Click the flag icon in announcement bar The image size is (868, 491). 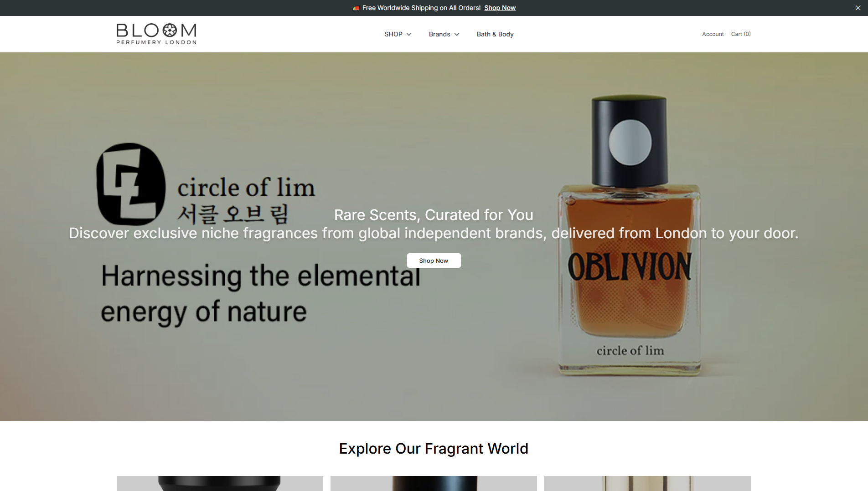[x=356, y=8]
